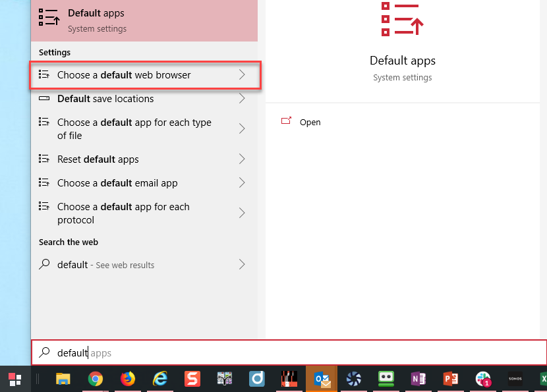Expand the Choose a default email app chevron

point(242,182)
